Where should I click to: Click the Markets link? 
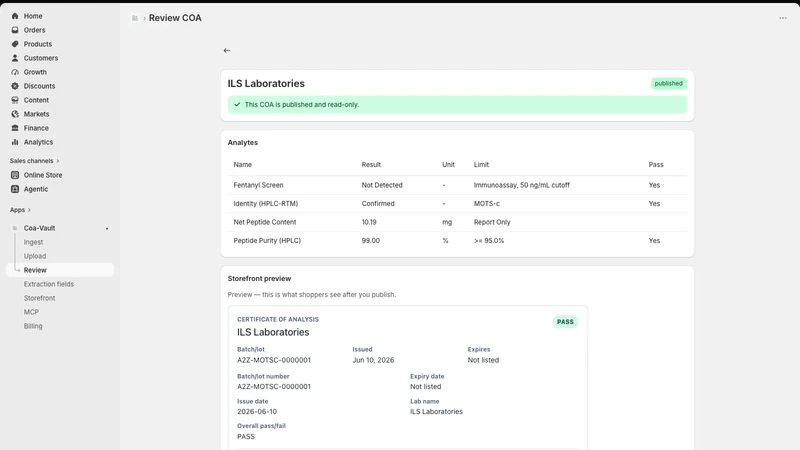coord(36,114)
